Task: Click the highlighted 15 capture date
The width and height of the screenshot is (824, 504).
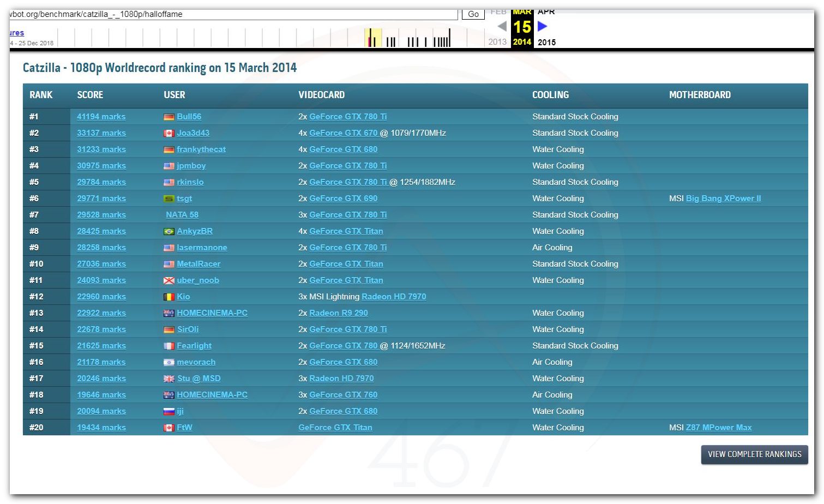Action: tap(522, 26)
